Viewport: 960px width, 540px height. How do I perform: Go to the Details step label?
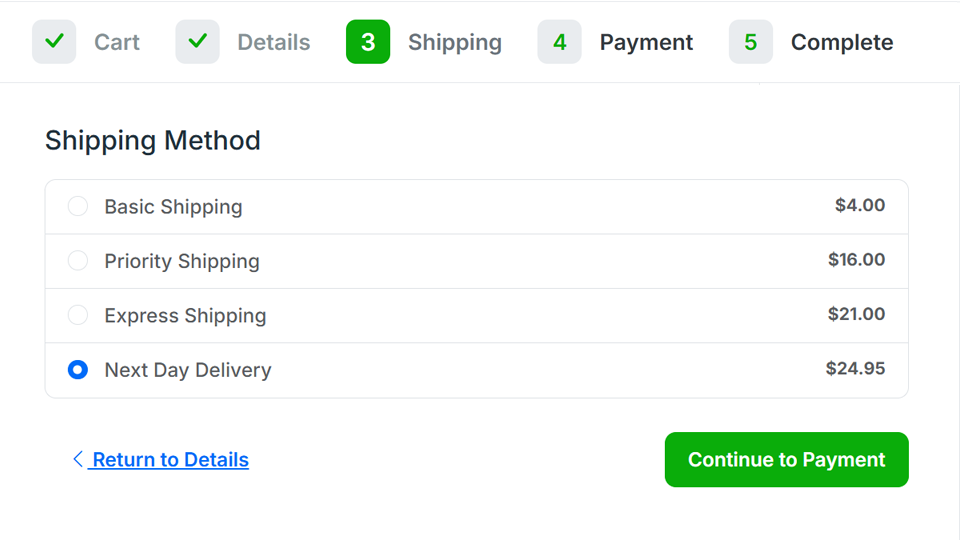(x=273, y=42)
